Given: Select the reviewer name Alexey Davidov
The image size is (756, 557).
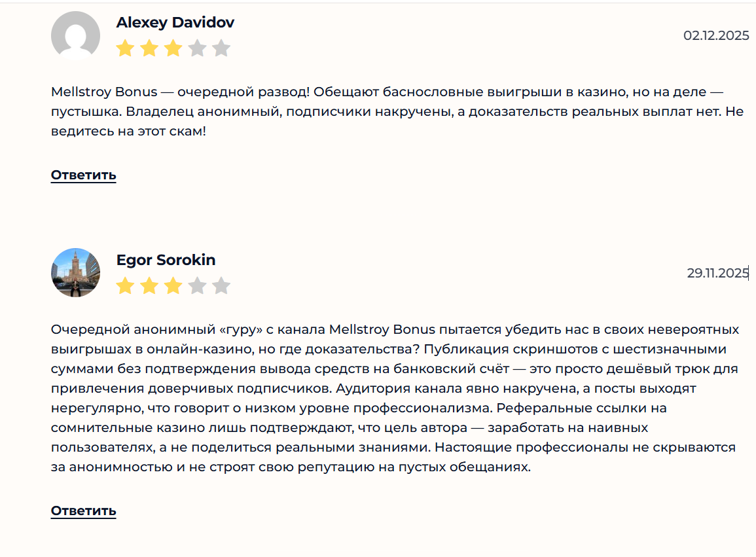Looking at the screenshot, I should point(175,22).
